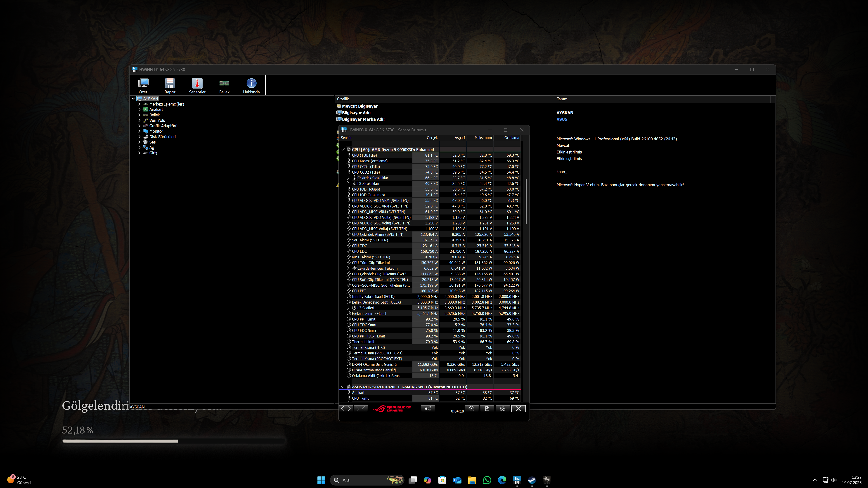Click the Windows Start button
The image size is (868, 488).
coord(321,480)
